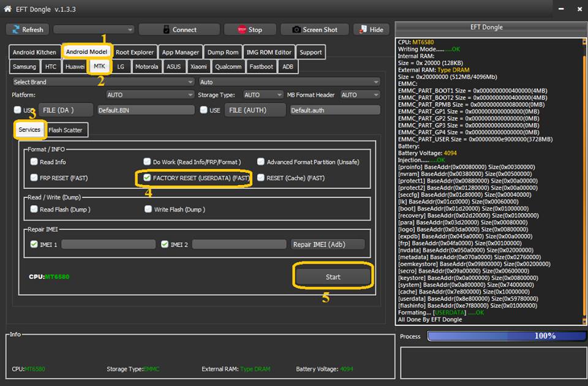Click the Hide button icon

pyautogui.click(x=363, y=29)
